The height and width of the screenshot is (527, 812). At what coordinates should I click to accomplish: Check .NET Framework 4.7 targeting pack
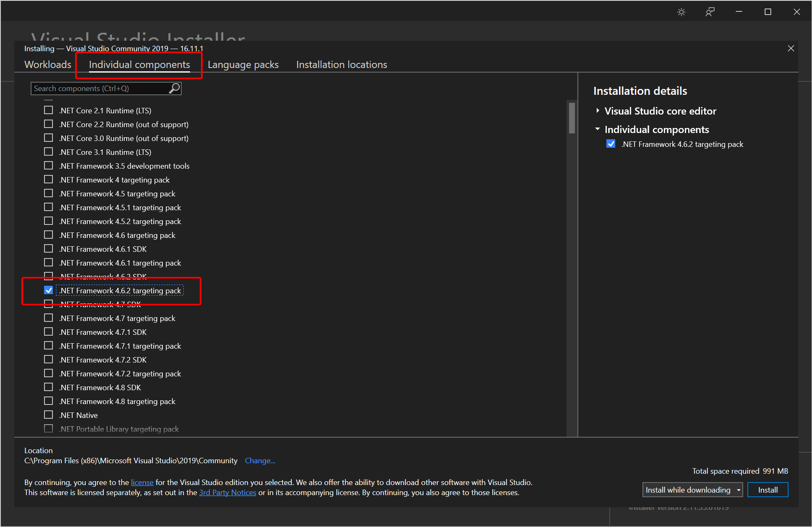tap(49, 318)
